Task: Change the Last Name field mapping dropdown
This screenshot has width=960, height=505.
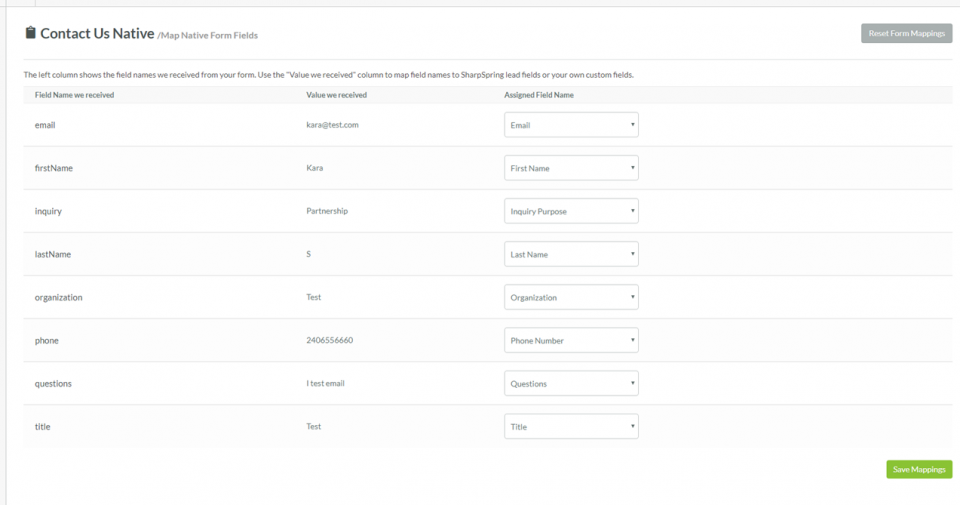Action: pos(571,254)
